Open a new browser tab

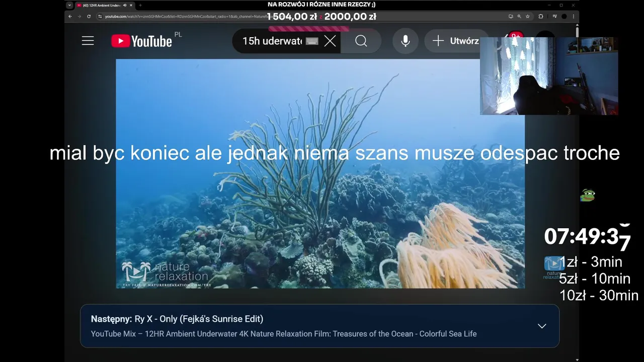click(x=140, y=5)
